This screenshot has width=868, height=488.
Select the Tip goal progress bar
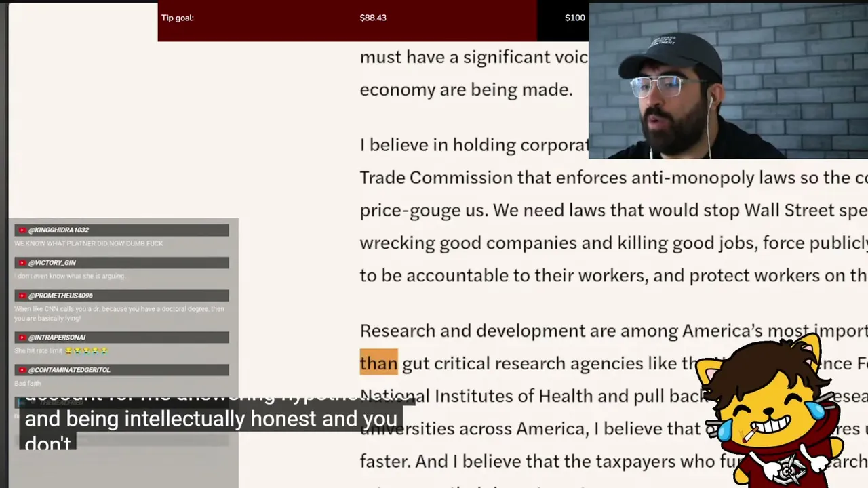click(x=372, y=20)
